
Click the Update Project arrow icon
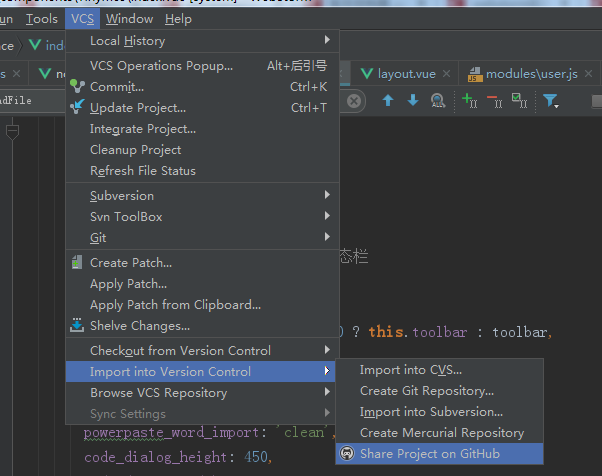coord(77,106)
